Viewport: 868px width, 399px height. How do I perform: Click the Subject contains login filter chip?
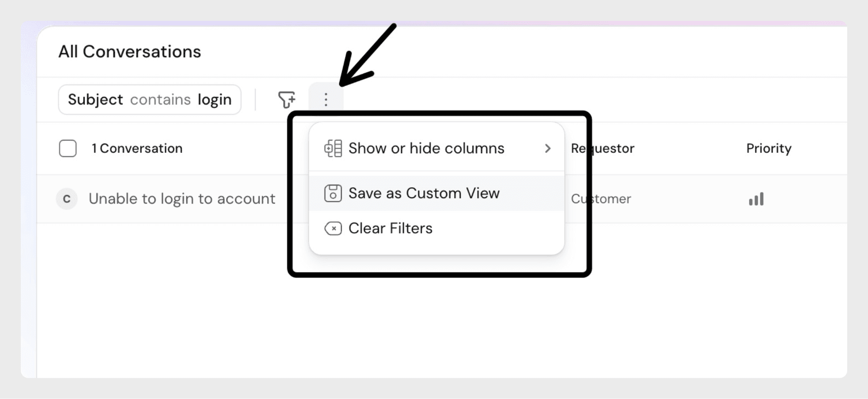click(150, 100)
